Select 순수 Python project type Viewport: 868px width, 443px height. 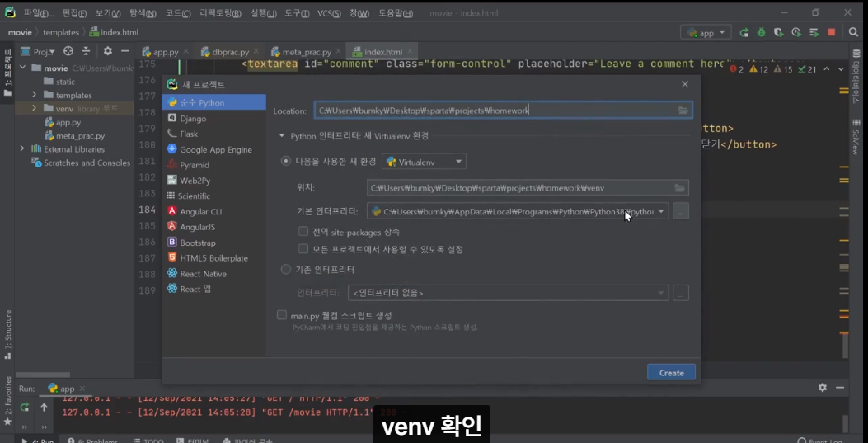click(x=213, y=102)
